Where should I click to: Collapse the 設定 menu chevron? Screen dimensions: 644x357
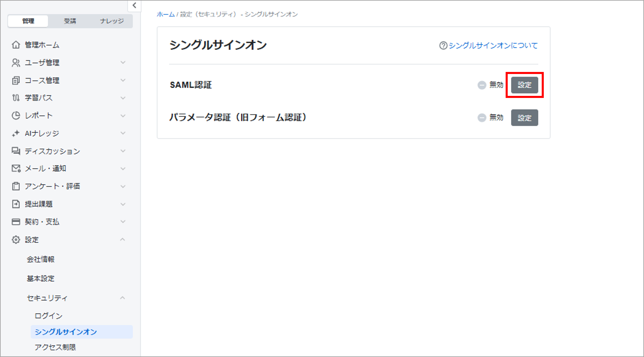point(122,239)
